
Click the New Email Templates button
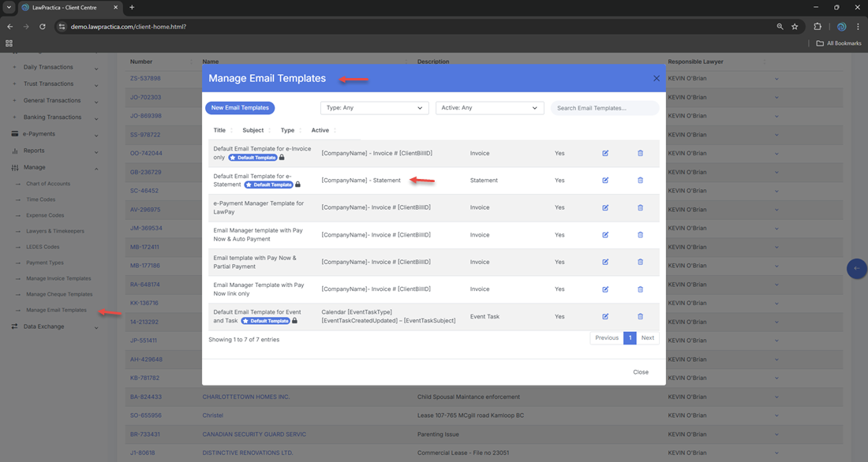240,108
